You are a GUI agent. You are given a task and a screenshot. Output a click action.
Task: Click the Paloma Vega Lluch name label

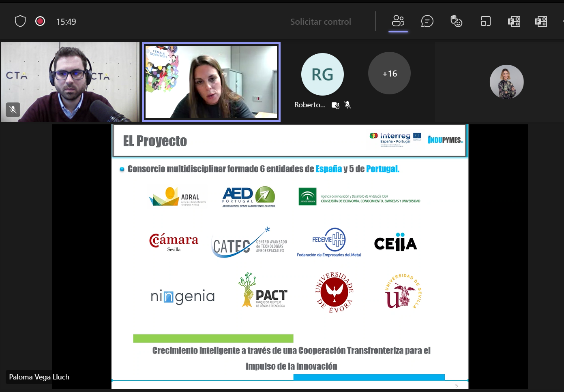tap(39, 377)
